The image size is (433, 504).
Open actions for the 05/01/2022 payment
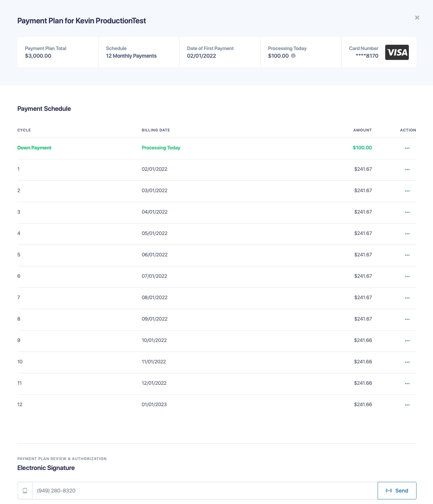click(x=407, y=234)
